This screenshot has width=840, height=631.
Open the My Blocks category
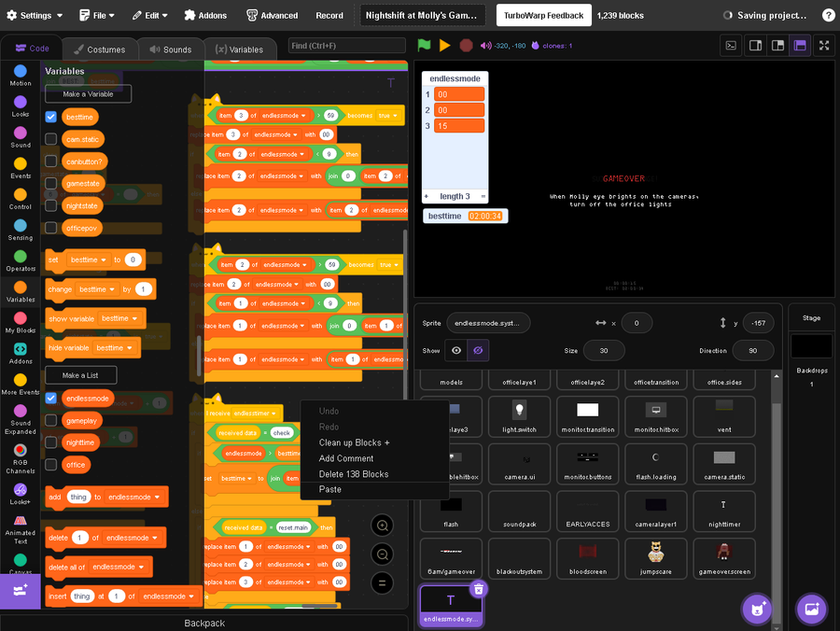pos(21,322)
